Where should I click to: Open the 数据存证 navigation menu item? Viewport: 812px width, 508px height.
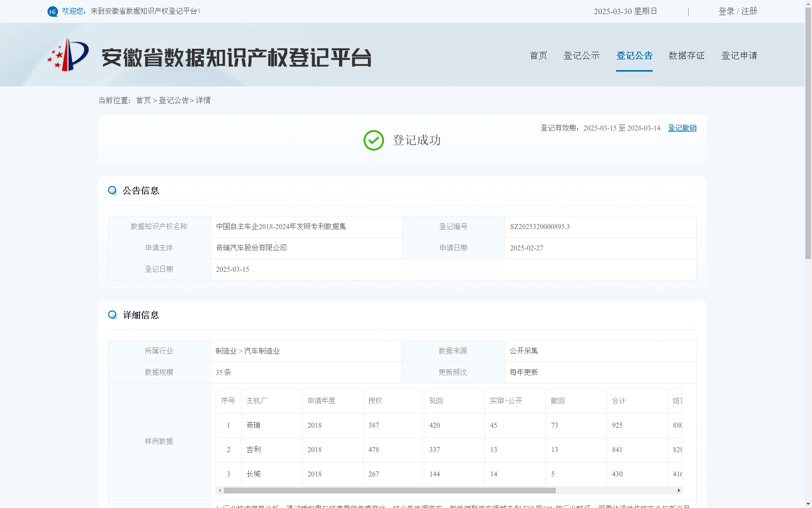tap(686, 55)
